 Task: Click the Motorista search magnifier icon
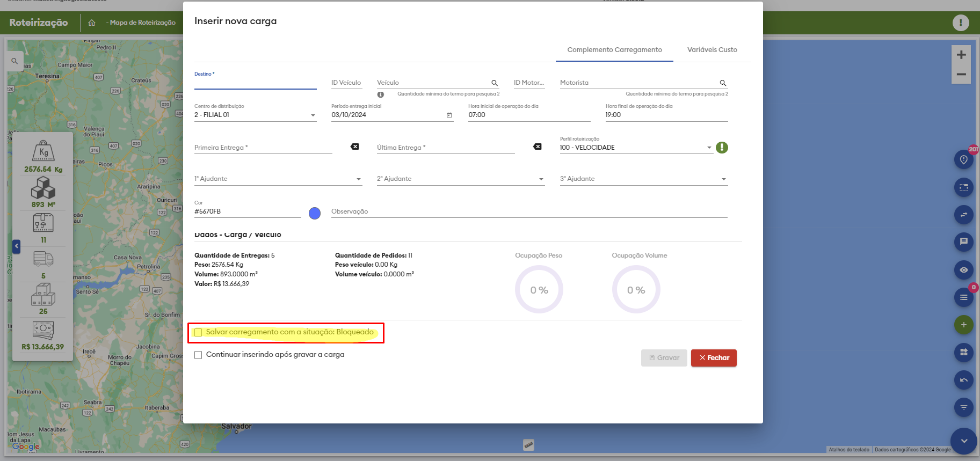click(723, 83)
